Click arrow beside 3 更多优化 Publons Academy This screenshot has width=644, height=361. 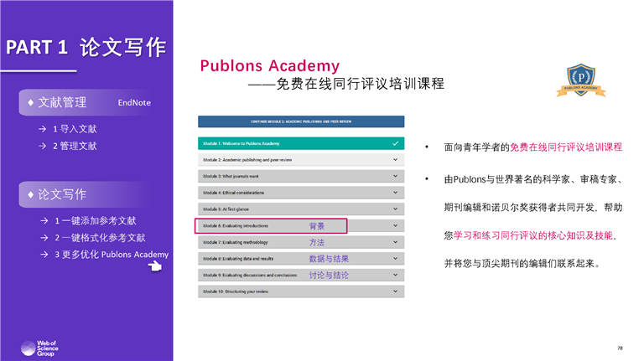pos(44,255)
